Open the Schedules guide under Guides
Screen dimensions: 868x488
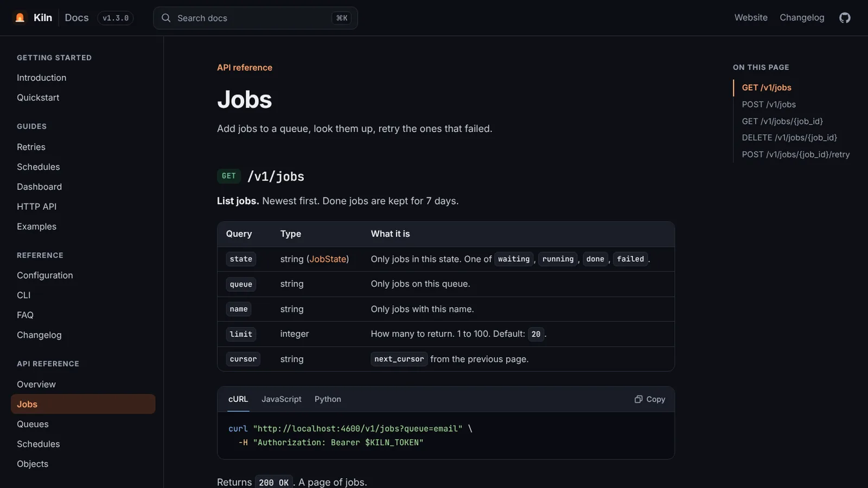coord(38,167)
